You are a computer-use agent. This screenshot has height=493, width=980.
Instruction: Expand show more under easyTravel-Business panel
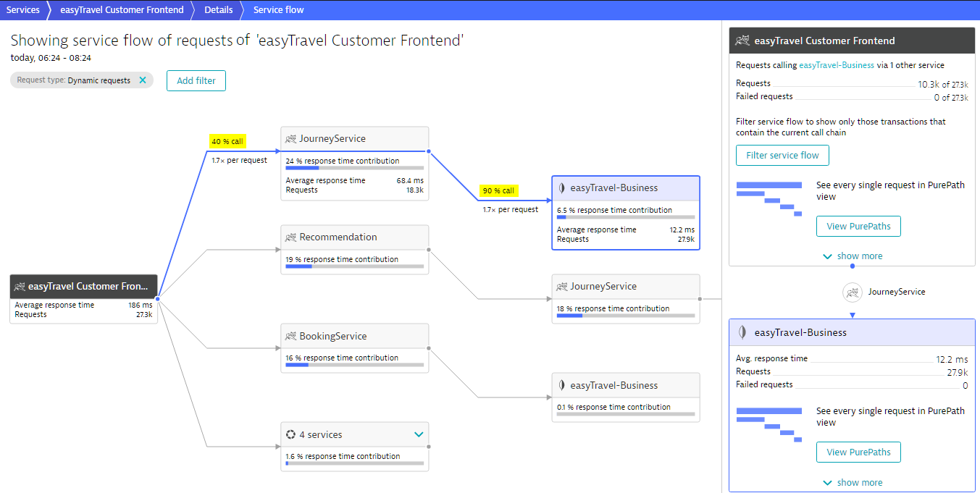click(852, 483)
